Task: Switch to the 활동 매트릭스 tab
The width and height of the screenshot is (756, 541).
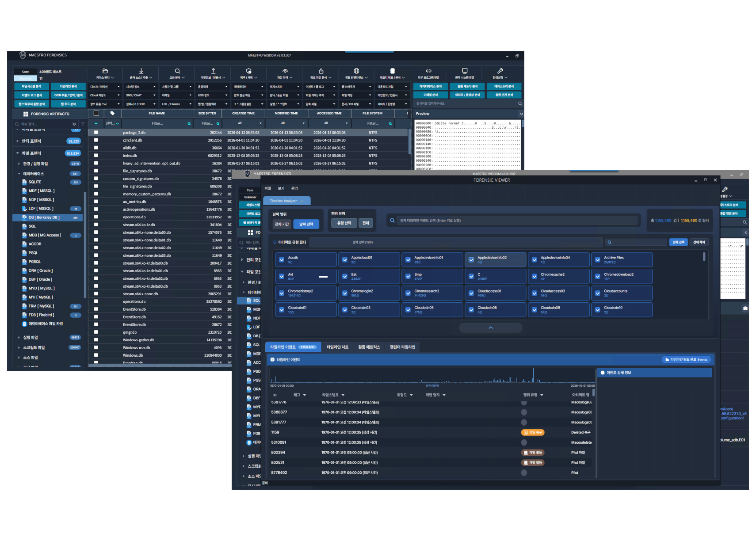Action: 369,347
